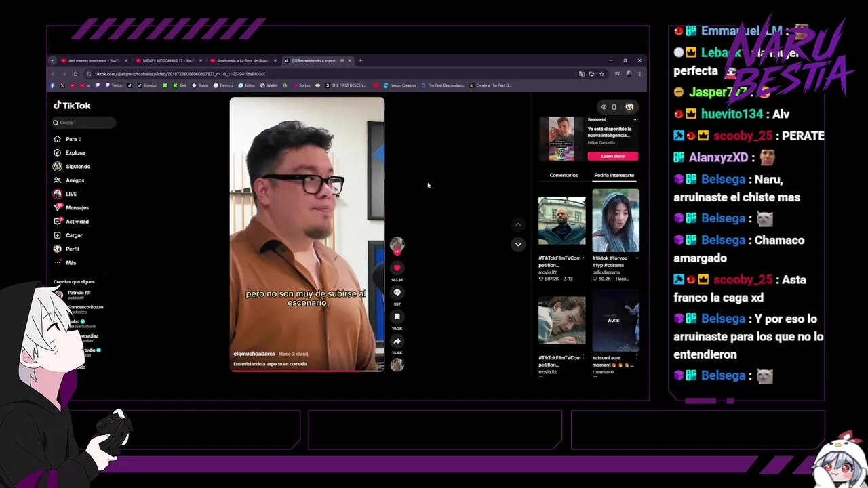Image resolution: width=868 pixels, height=488 pixels.
Task: Click the TikTok logo
Action: click(x=72, y=106)
